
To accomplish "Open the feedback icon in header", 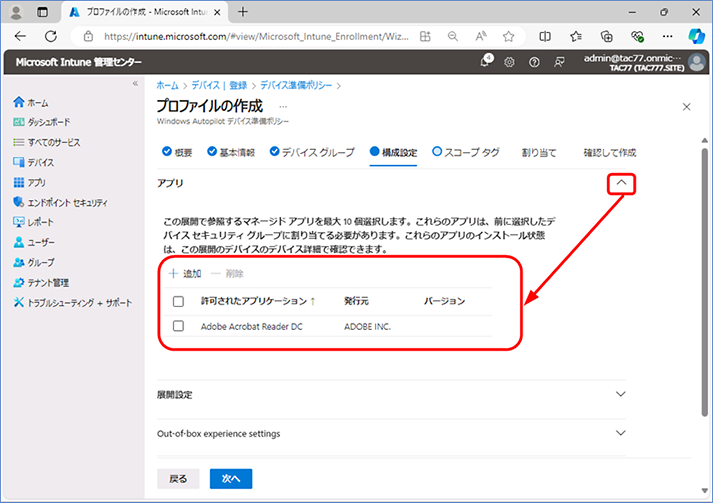I will [x=559, y=62].
